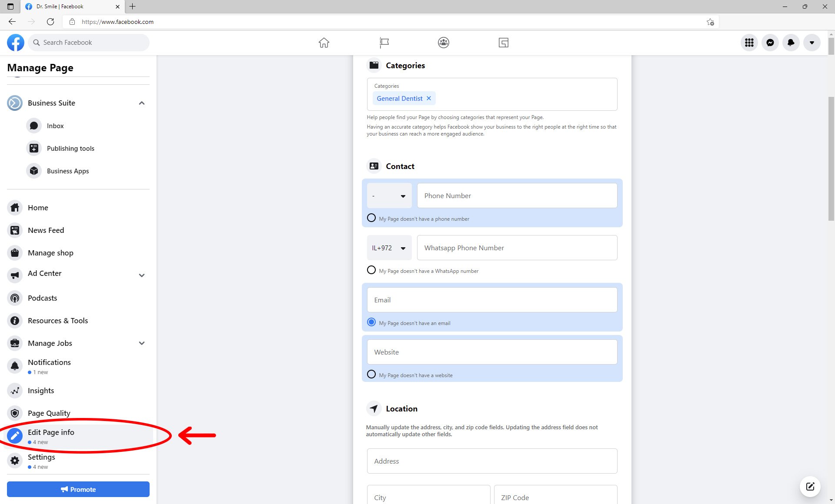Viewport: 835px width, 504px height.
Task: Remove the General Dentist category tag
Action: (429, 98)
